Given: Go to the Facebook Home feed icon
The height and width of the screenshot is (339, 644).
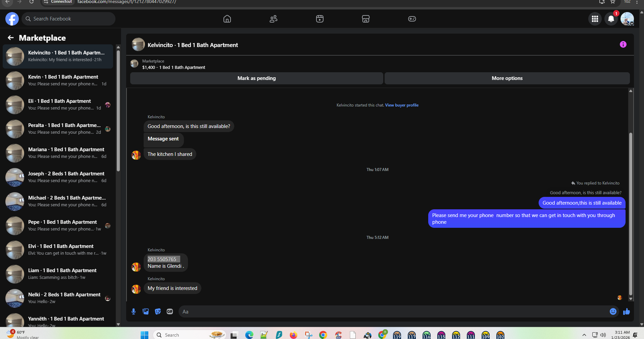Looking at the screenshot, I should pos(227,19).
